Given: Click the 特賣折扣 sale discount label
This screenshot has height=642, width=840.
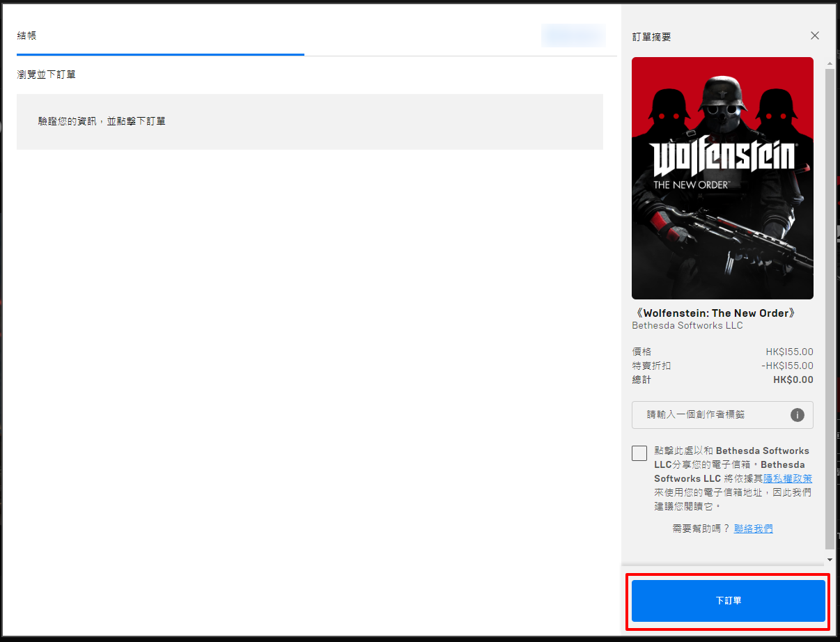Looking at the screenshot, I should (x=651, y=366).
